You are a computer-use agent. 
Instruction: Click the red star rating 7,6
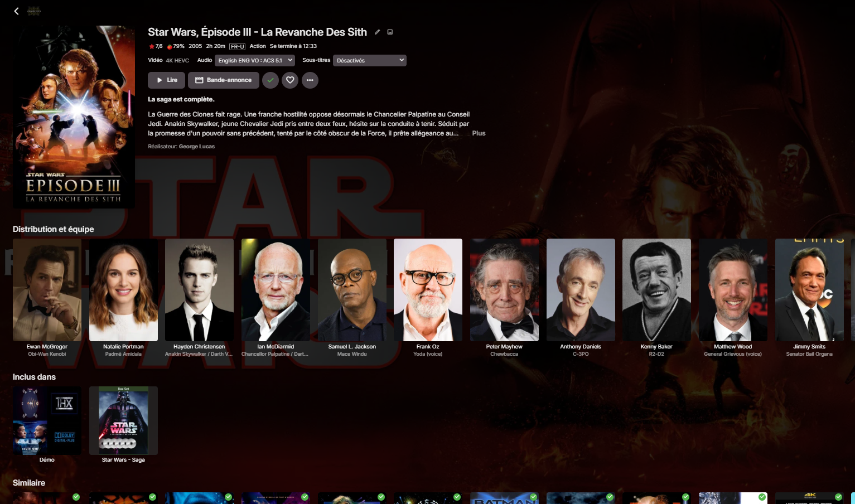156,46
